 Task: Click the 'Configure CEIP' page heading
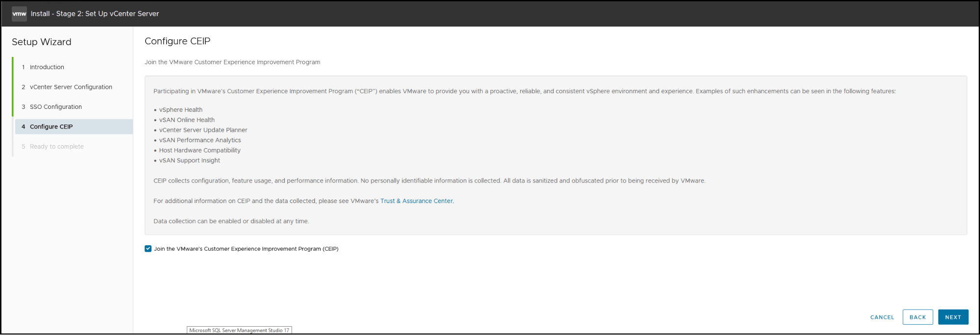pyautogui.click(x=177, y=41)
